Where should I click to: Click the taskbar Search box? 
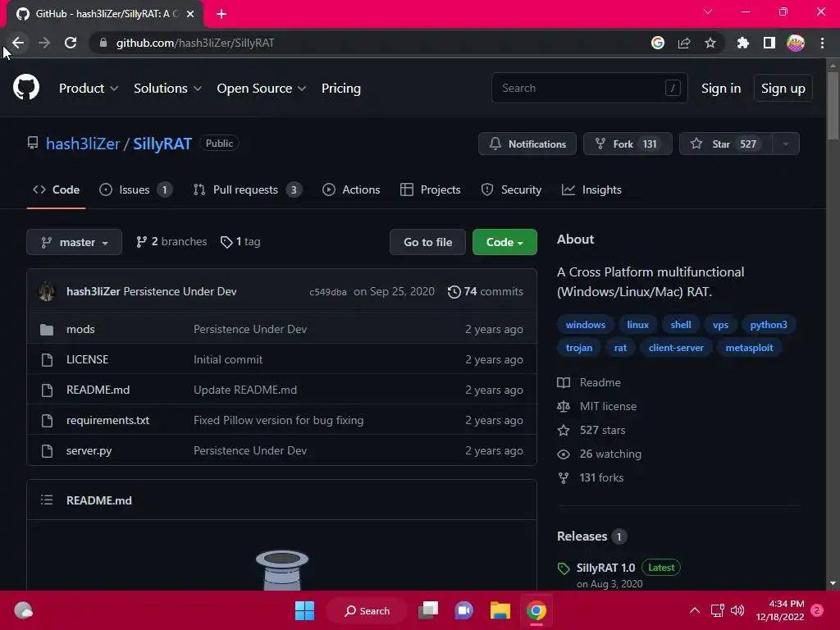(367, 610)
